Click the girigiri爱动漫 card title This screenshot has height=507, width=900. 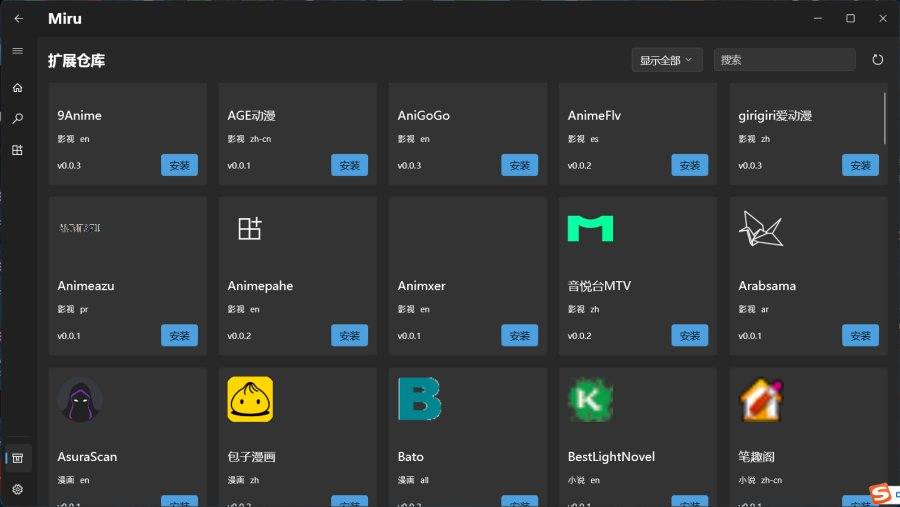point(775,115)
